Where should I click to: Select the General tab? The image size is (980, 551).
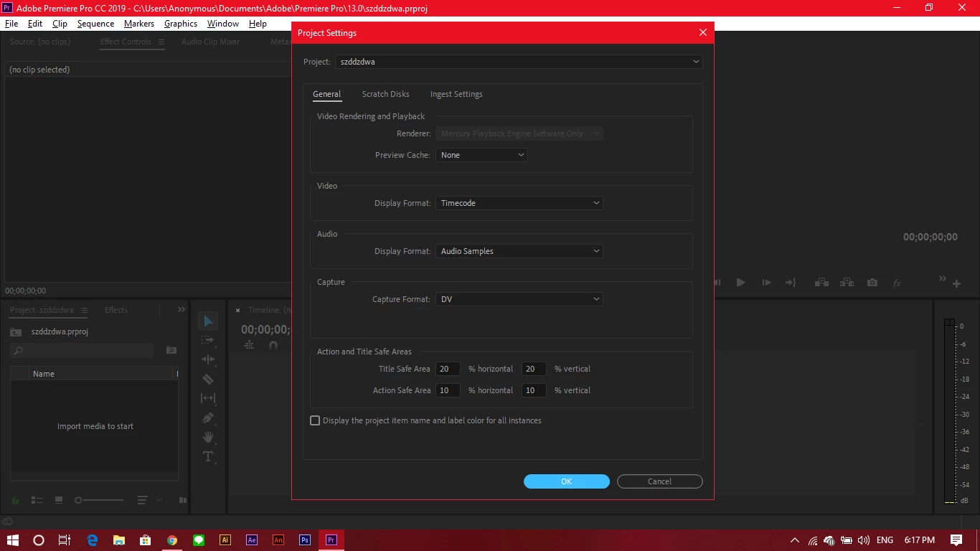point(326,94)
